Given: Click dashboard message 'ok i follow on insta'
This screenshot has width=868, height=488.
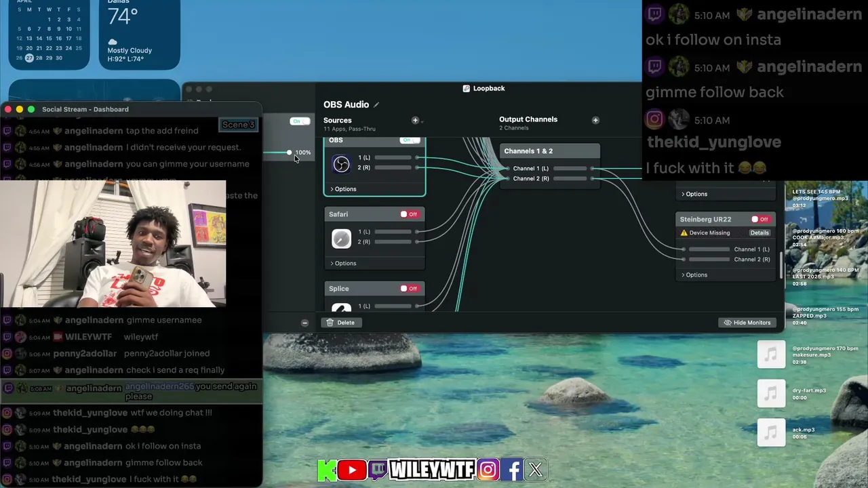Looking at the screenshot, I should 163,446.
